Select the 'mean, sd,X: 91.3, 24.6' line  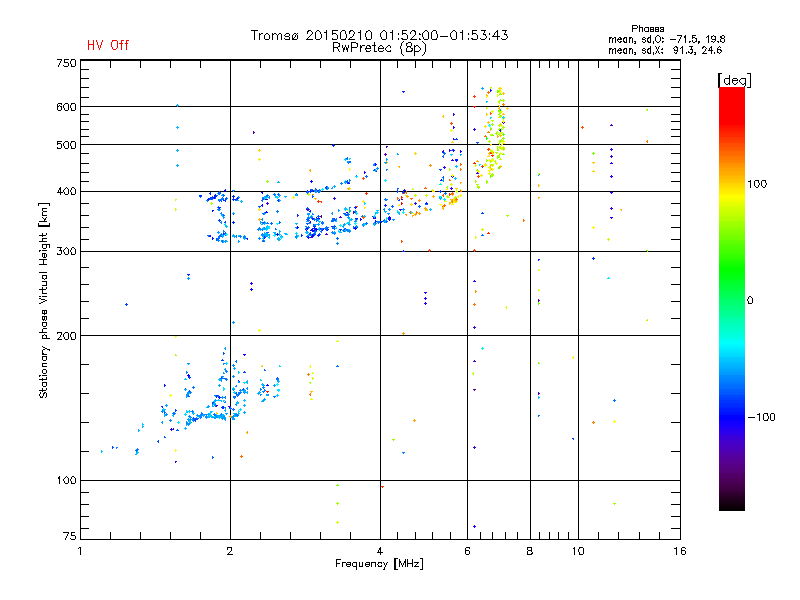pos(665,50)
